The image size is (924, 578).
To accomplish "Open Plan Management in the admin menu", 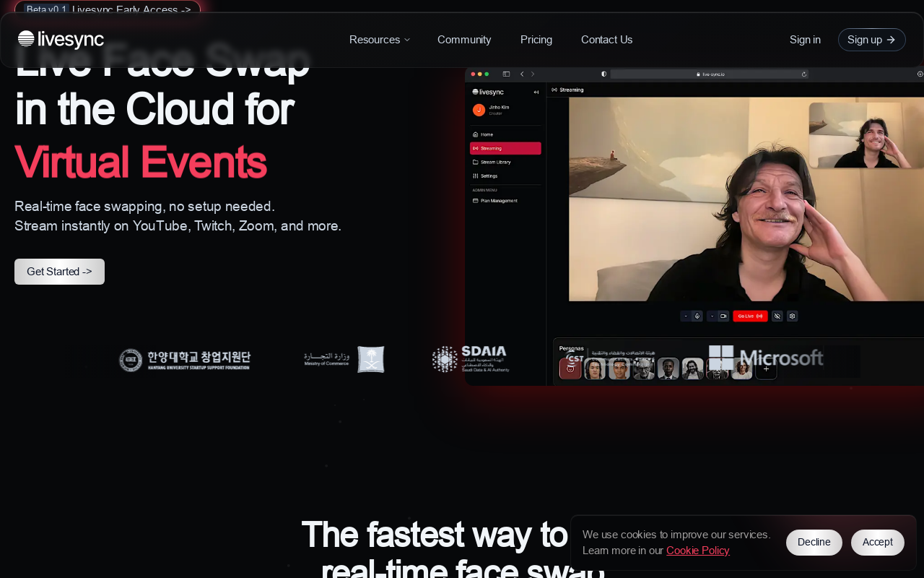I will (505, 200).
